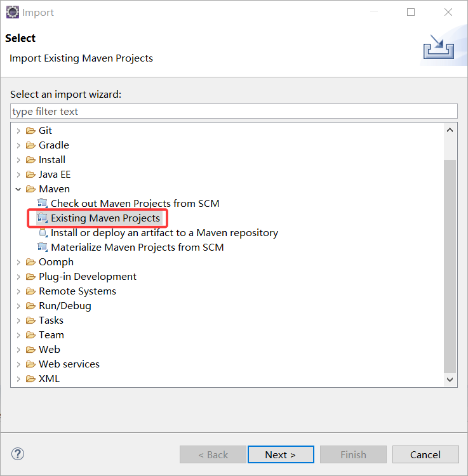Click the Check out Maven Projects wizard icon
The image size is (468, 476).
click(43, 203)
